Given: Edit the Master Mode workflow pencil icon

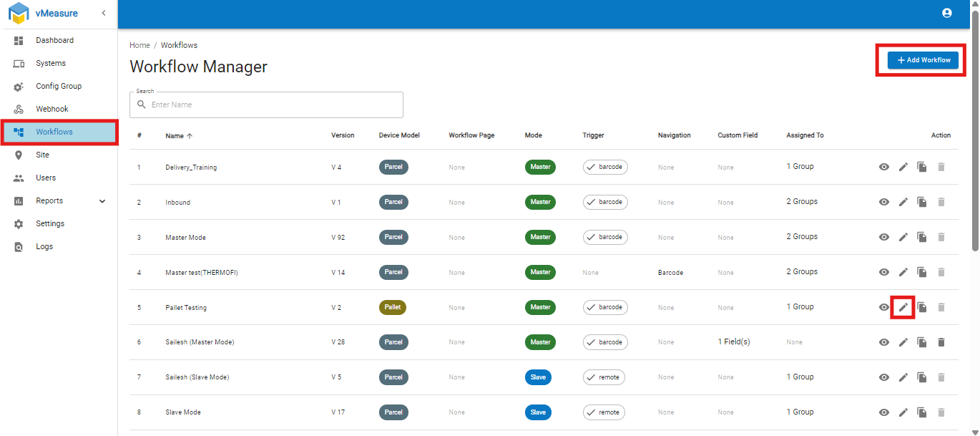Looking at the screenshot, I should click(x=903, y=237).
